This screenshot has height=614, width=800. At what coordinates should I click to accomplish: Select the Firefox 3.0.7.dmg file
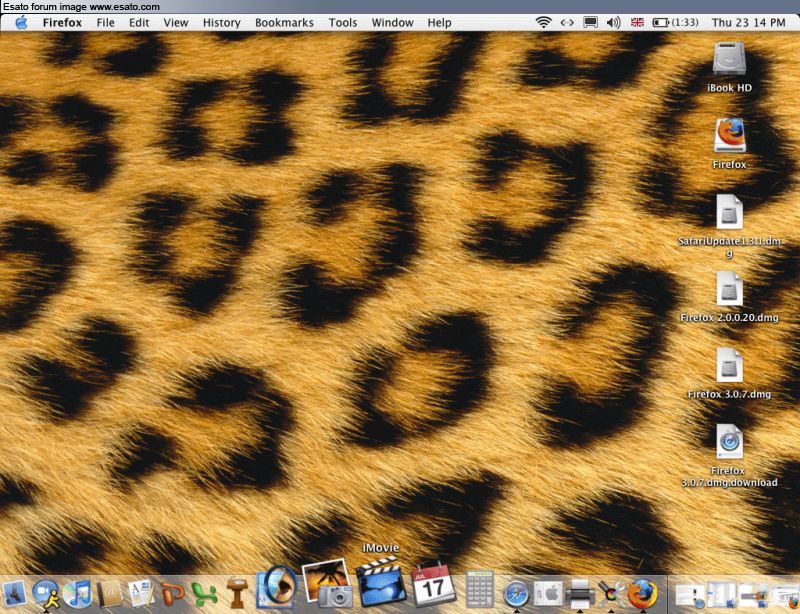click(729, 366)
